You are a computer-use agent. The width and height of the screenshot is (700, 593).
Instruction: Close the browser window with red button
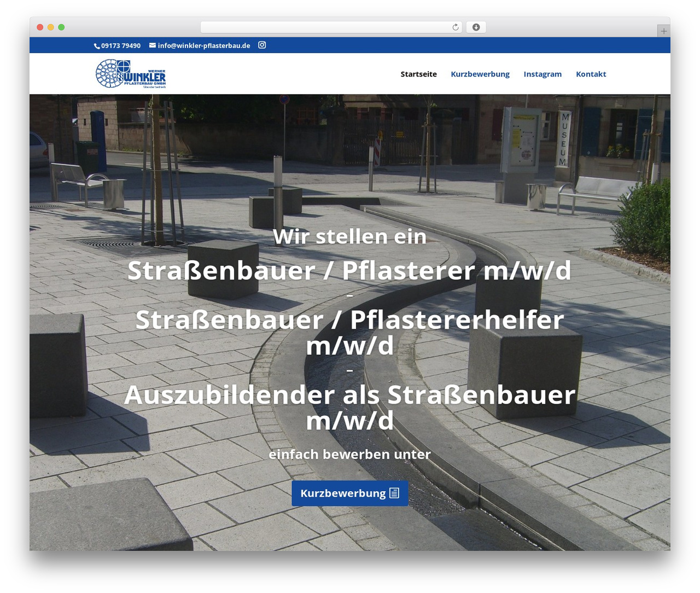(x=40, y=27)
